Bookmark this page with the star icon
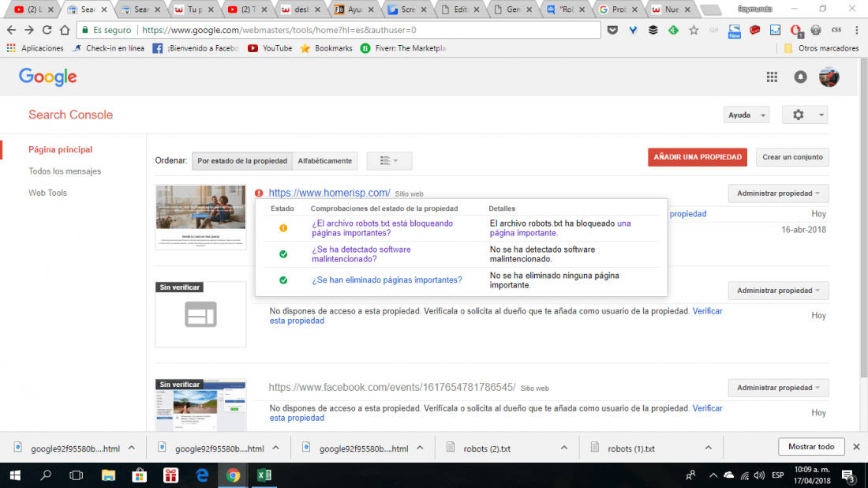 [694, 31]
